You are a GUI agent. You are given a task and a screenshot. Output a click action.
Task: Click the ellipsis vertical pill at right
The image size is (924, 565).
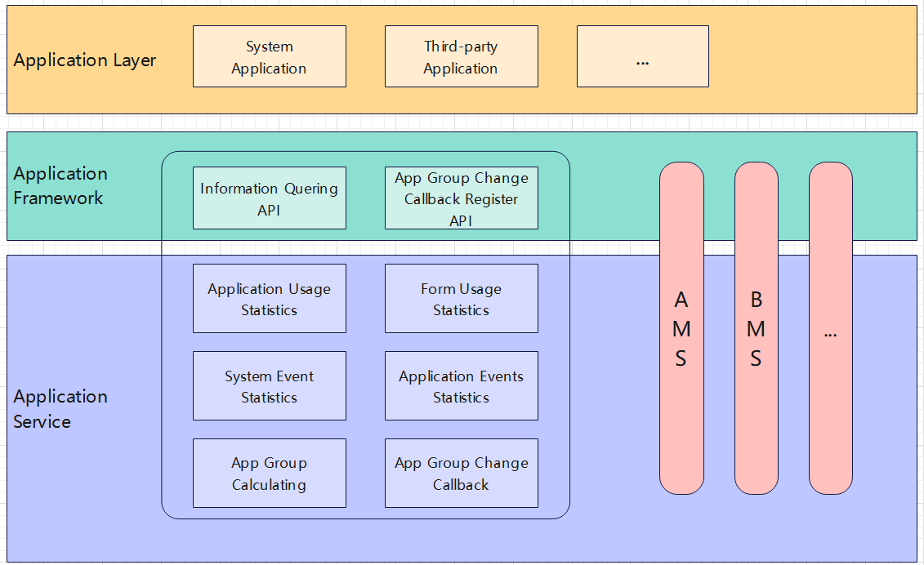pyautogui.click(x=830, y=328)
